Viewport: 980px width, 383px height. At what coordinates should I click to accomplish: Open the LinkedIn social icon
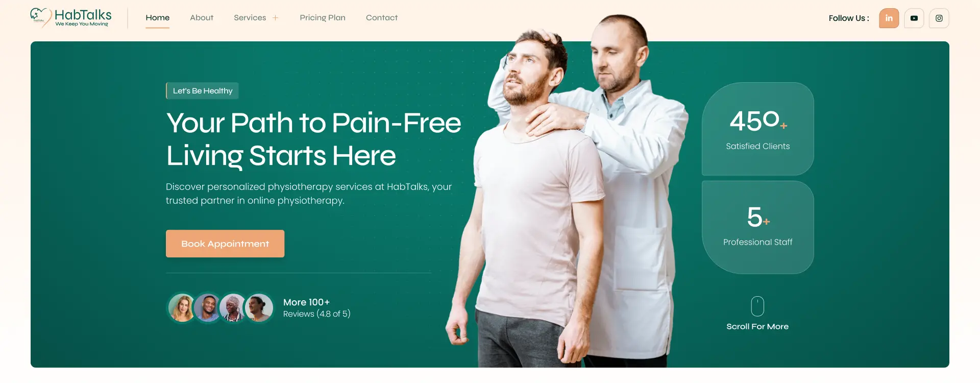[889, 18]
